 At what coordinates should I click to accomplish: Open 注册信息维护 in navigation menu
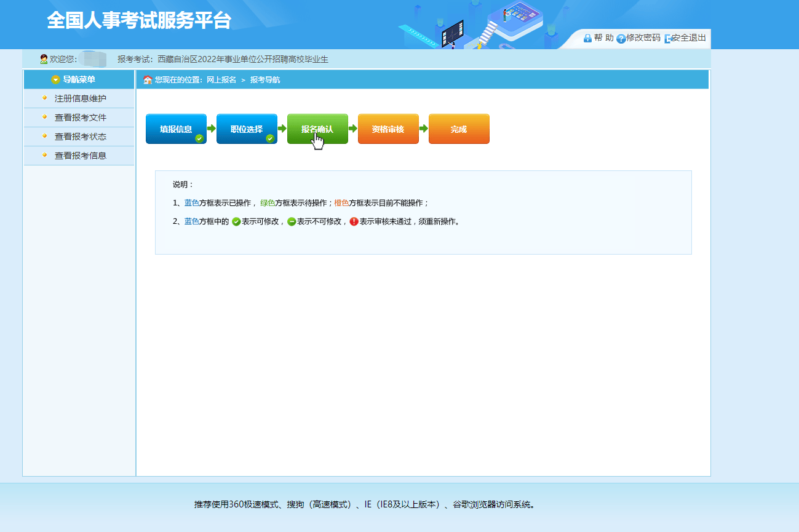(x=80, y=98)
